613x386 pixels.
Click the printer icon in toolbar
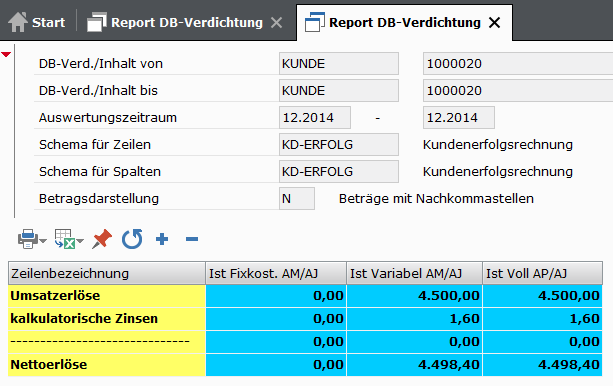click(28, 239)
